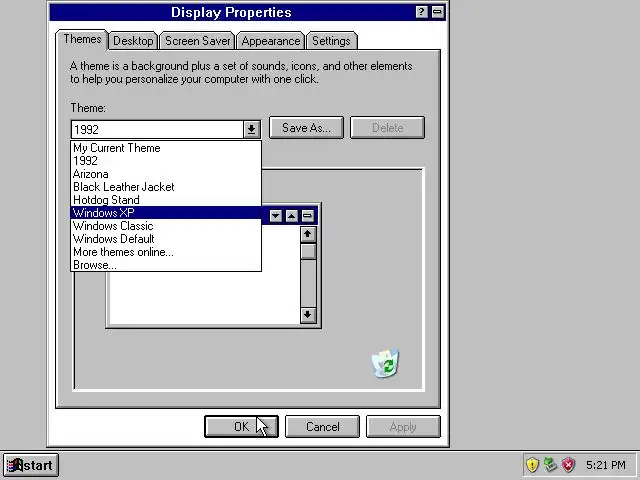This screenshot has width=640, height=480.
Task: Click the preview window down-arrow button
Action: point(276,216)
